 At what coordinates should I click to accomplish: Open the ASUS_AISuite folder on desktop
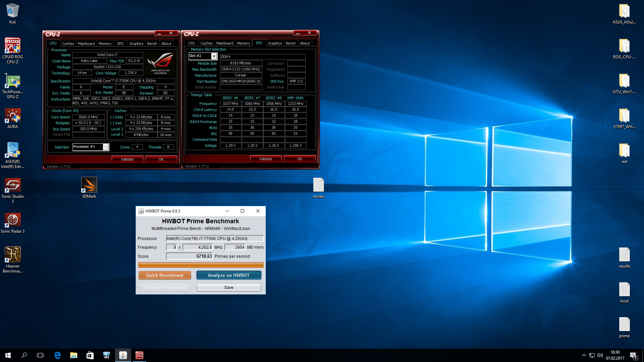coord(624,14)
